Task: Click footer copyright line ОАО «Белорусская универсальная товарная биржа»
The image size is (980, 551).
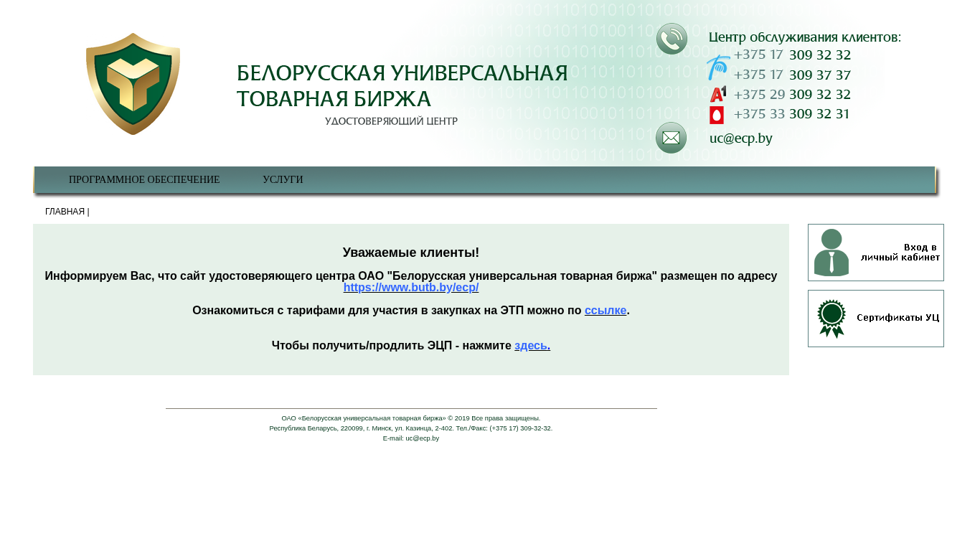Action: (411, 418)
